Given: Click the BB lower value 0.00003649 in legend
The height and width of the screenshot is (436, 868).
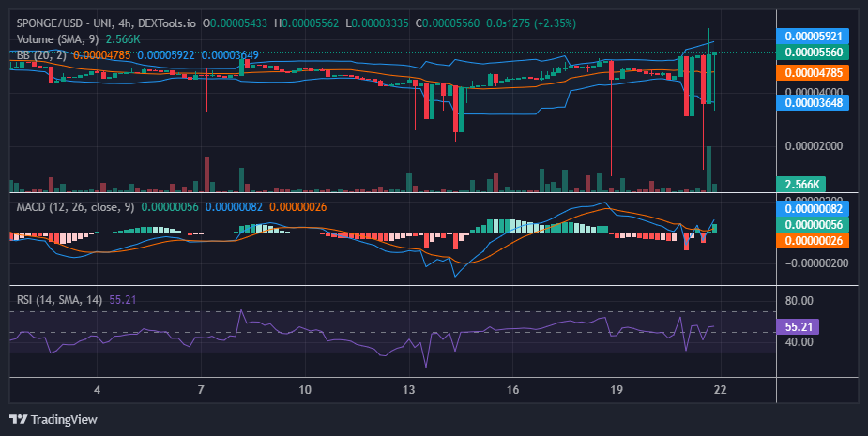Looking at the screenshot, I should (230, 55).
